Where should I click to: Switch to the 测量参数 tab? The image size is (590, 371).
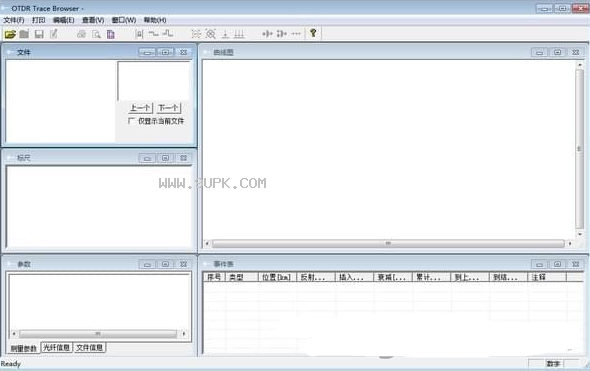pyautogui.click(x=24, y=348)
